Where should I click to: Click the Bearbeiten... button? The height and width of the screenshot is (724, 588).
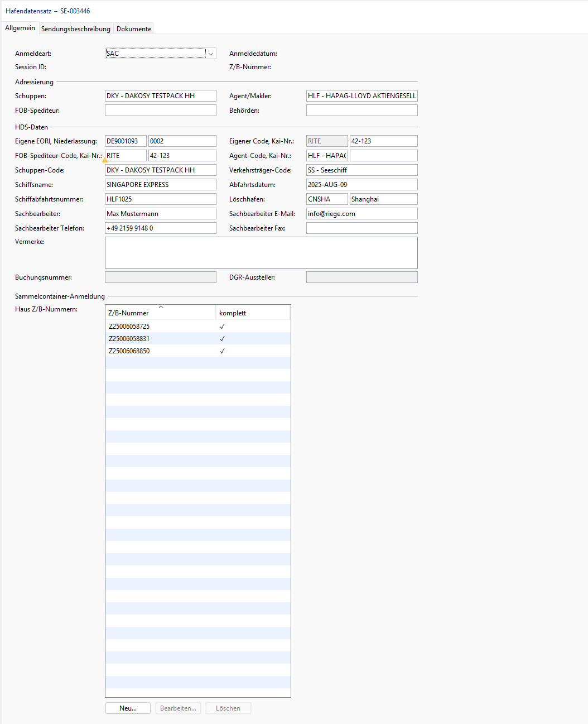pos(178,708)
